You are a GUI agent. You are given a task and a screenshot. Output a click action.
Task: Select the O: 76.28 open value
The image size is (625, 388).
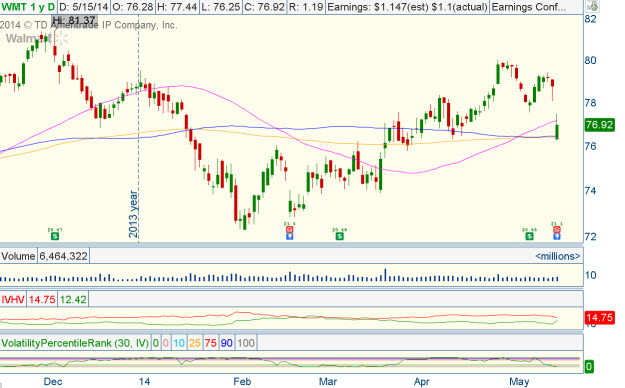click(x=132, y=7)
